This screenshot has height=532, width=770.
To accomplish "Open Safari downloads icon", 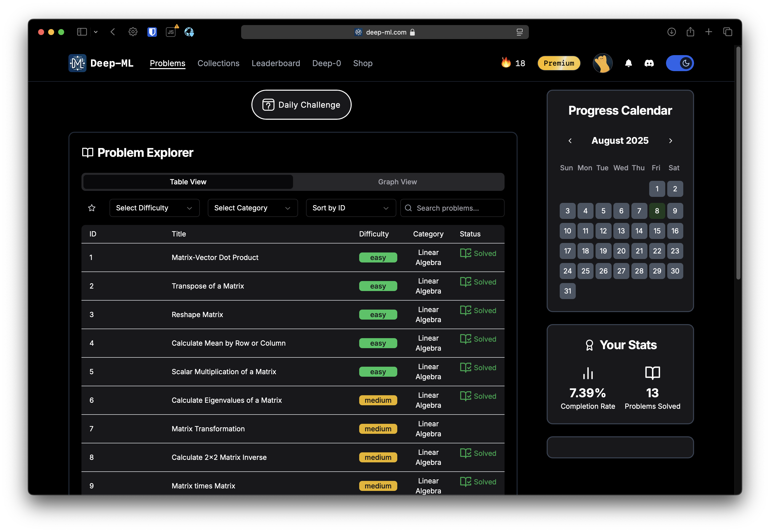I will pos(671,32).
